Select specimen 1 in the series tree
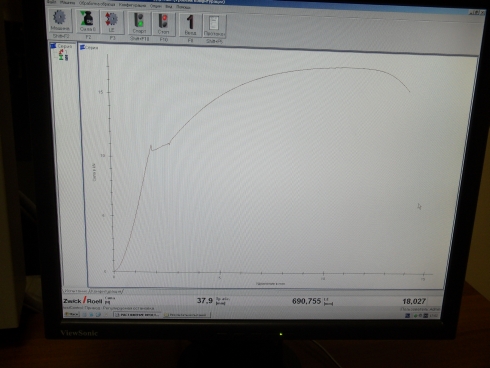The height and width of the screenshot is (368, 490). coord(62,52)
